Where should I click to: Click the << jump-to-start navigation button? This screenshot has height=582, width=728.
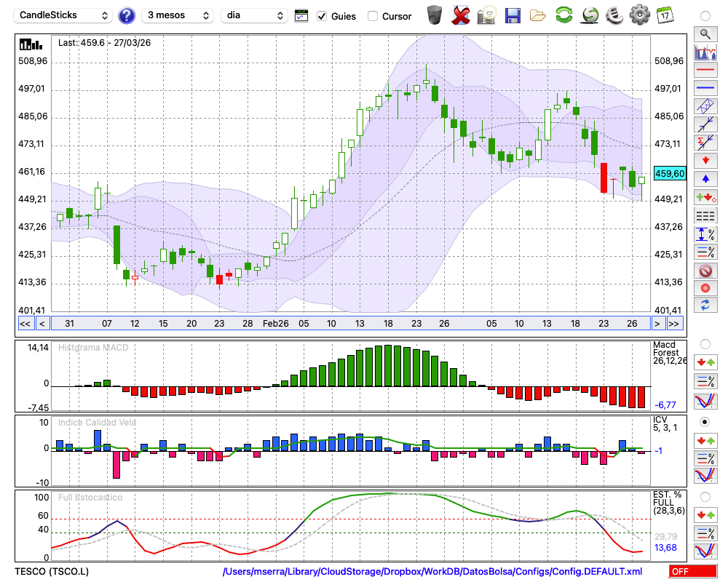(x=25, y=323)
